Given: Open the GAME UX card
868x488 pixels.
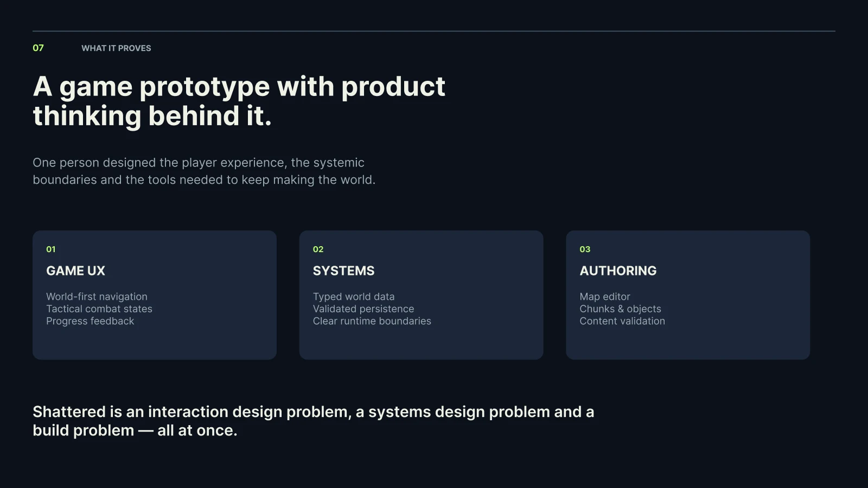Looking at the screenshot, I should (x=155, y=295).
